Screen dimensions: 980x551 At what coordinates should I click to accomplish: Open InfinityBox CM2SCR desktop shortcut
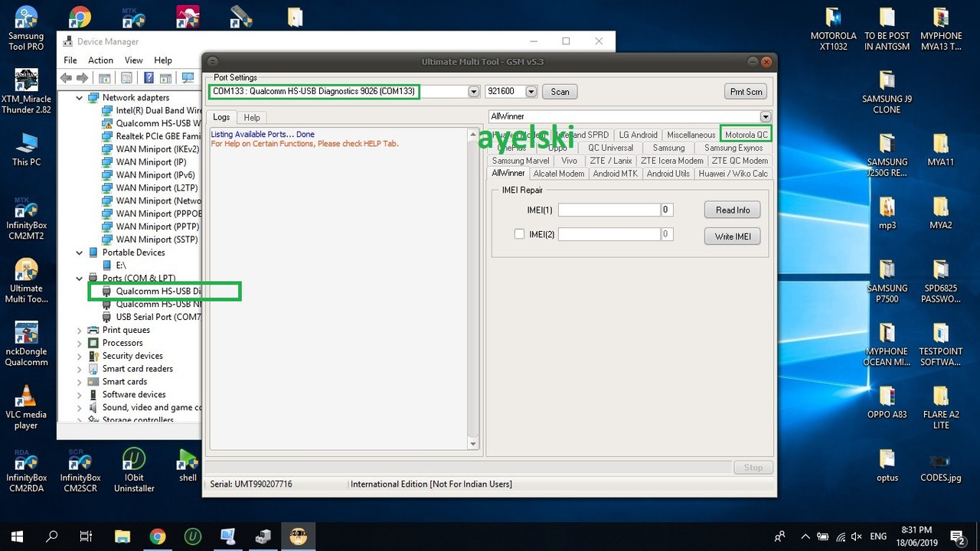pyautogui.click(x=80, y=471)
